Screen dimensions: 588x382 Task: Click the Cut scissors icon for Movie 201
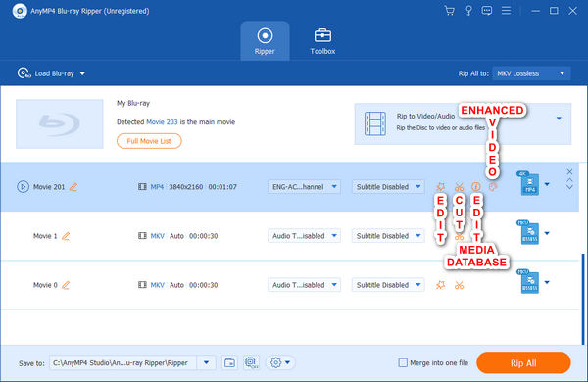tap(459, 186)
